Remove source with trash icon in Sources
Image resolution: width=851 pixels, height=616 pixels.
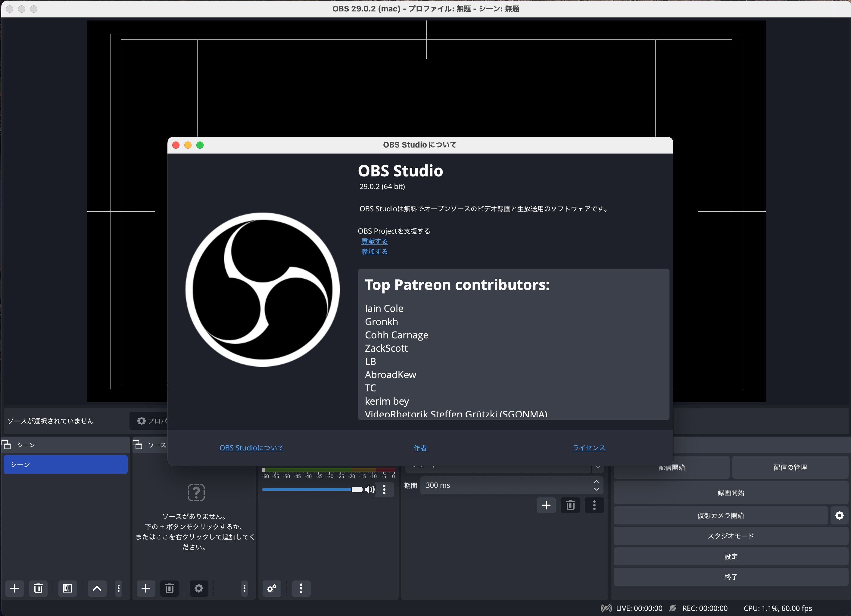pos(169,588)
